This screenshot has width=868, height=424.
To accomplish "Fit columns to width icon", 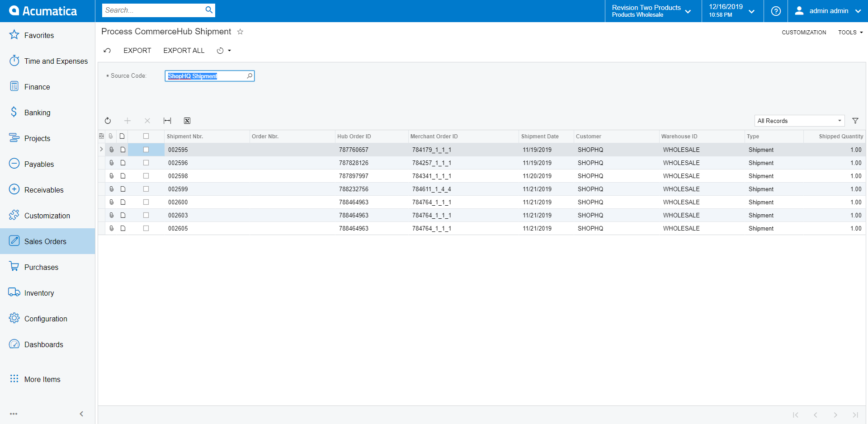I will [x=167, y=121].
